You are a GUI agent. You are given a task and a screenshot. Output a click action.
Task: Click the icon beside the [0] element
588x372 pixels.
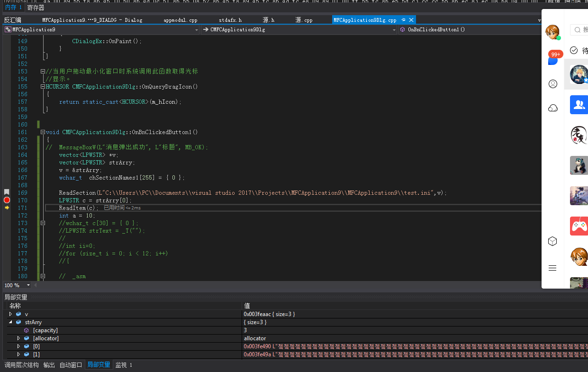click(27, 346)
